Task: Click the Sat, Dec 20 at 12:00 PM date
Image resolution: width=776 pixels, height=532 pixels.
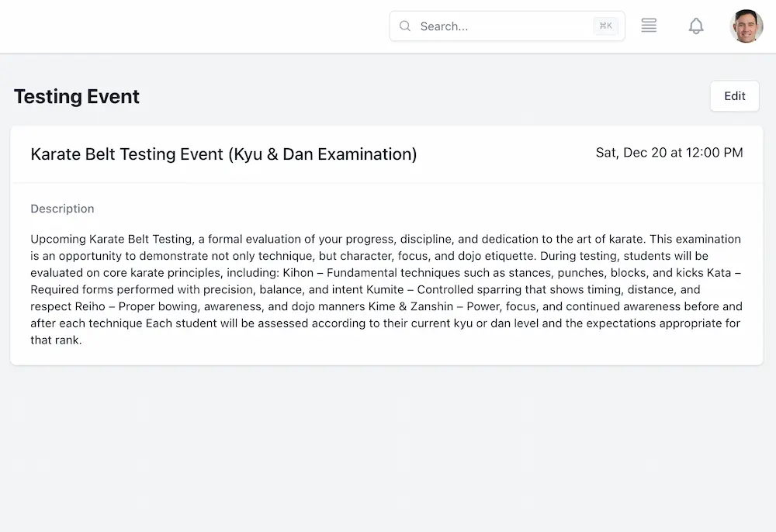Action: click(x=669, y=153)
